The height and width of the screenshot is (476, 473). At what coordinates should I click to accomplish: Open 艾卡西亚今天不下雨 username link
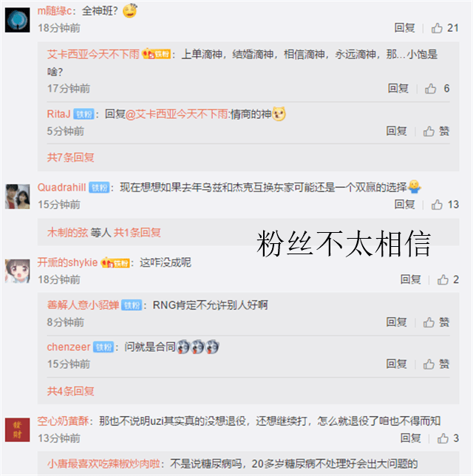(93, 55)
